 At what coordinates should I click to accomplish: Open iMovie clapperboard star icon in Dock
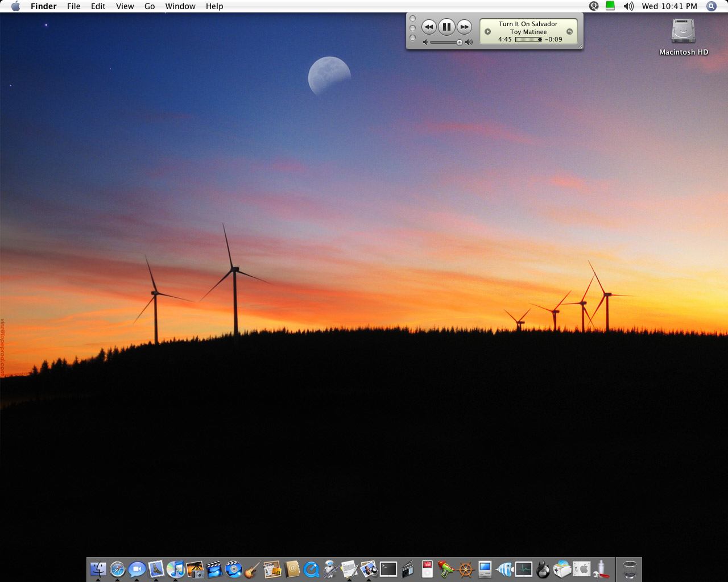(x=214, y=569)
